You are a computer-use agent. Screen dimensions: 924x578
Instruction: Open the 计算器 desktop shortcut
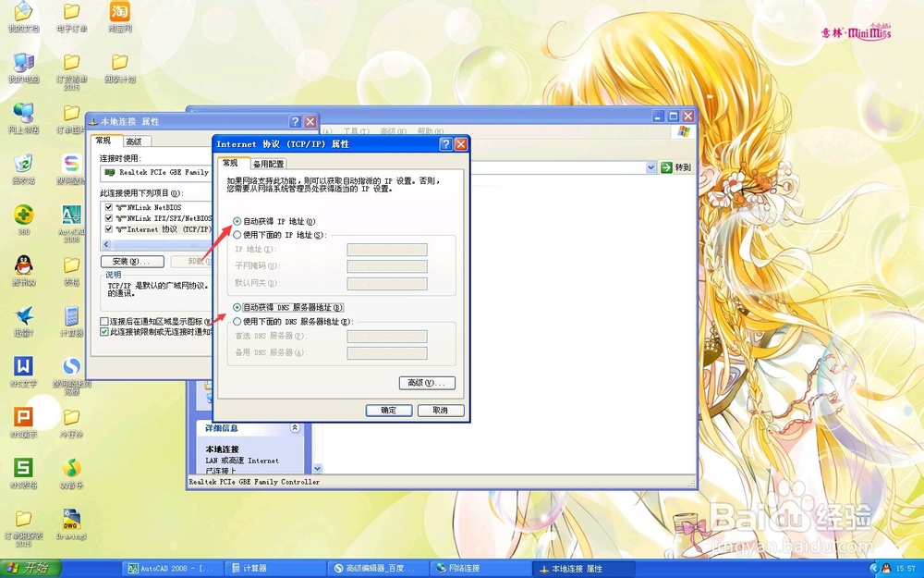coord(71,321)
